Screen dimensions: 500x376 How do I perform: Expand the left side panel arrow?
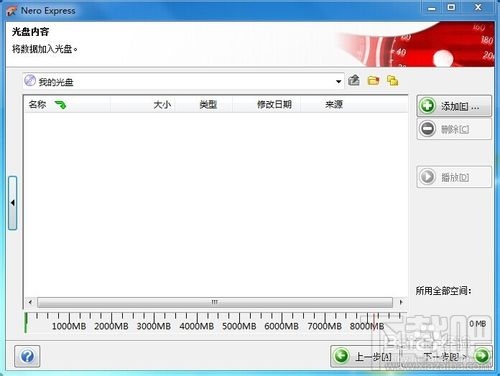(13, 203)
